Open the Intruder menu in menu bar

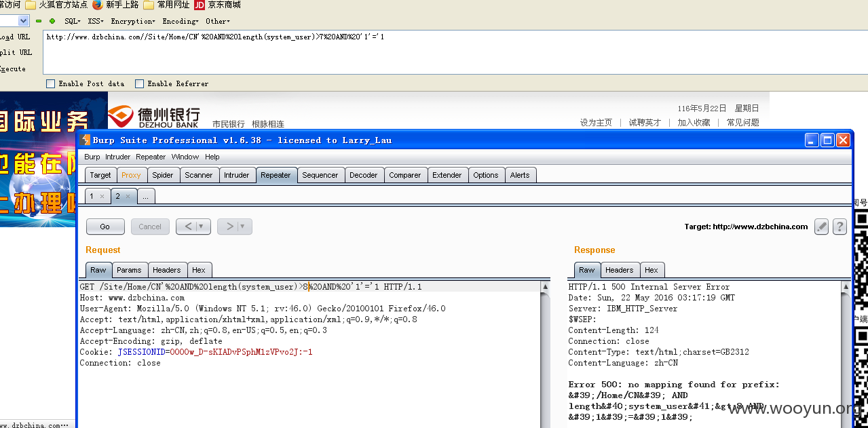pos(118,157)
